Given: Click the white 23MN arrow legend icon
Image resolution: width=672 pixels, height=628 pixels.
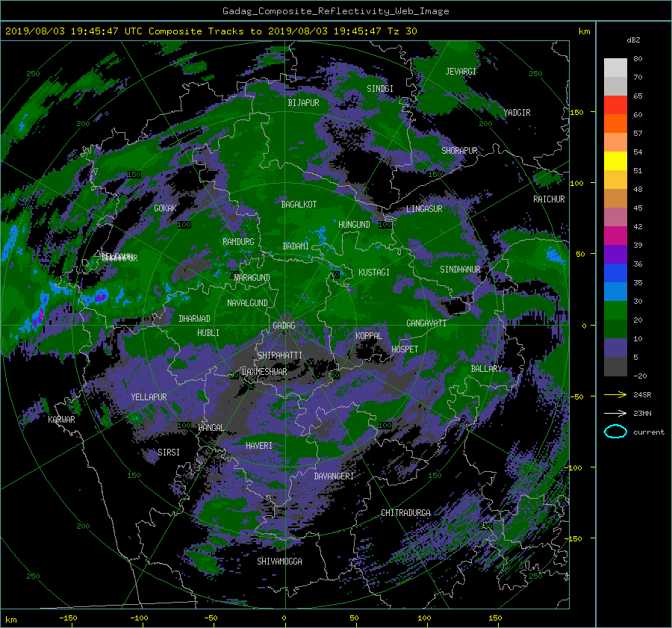Looking at the screenshot, I should [615, 413].
